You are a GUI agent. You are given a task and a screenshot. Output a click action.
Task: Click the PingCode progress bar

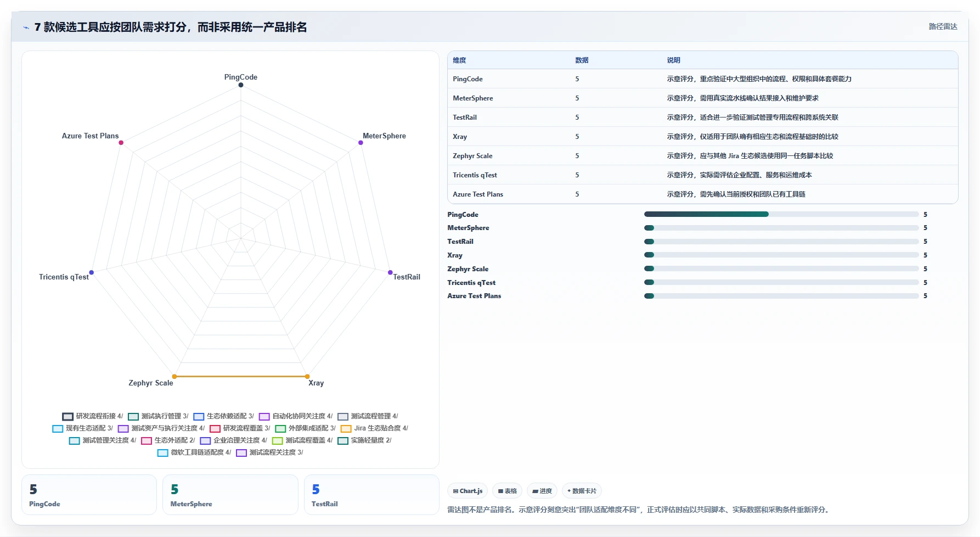781,214
